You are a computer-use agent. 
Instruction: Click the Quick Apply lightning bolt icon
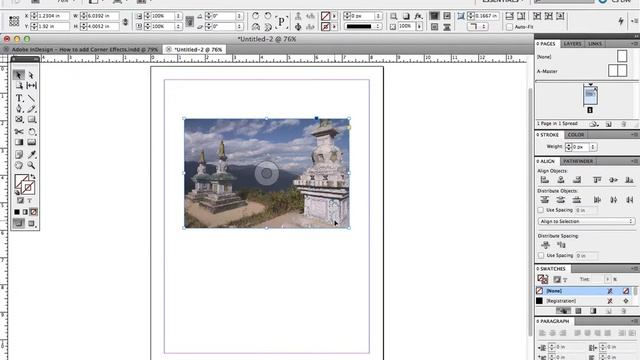pos(621,21)
